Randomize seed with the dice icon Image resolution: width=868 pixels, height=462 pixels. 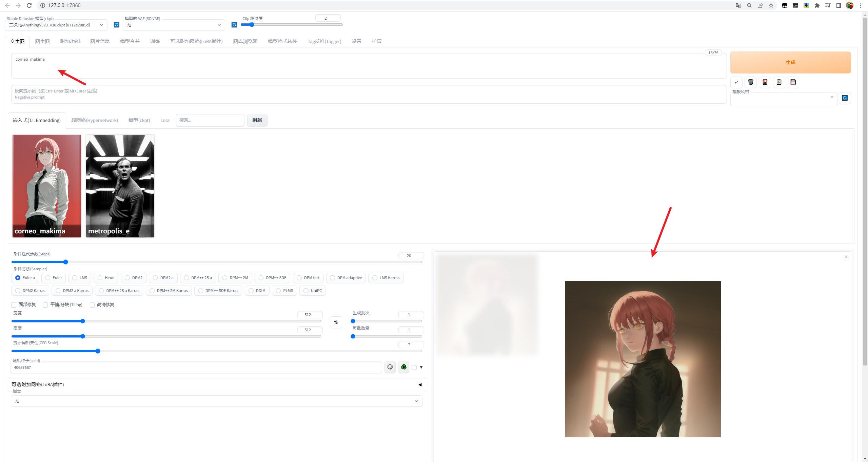pos(390,367)
